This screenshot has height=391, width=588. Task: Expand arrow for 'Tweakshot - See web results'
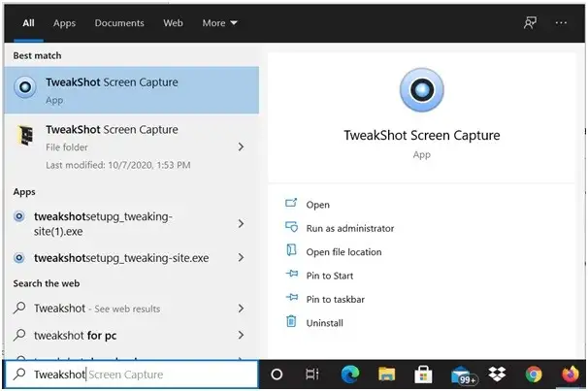point(242,309)
